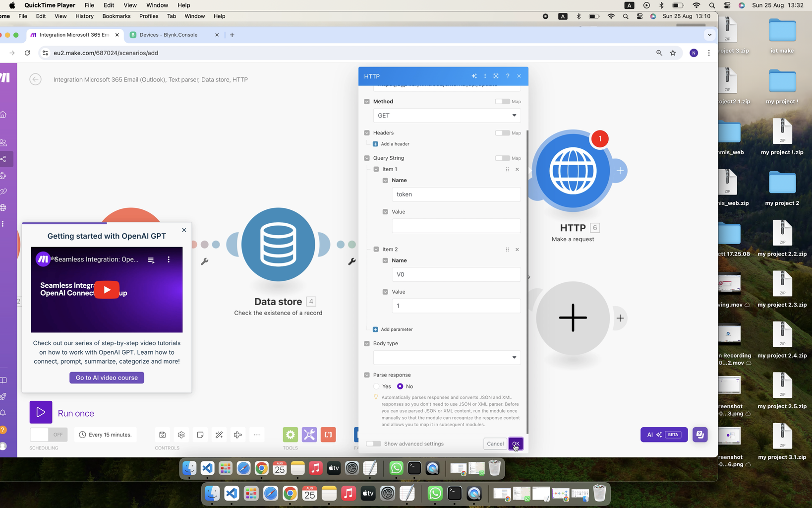Open scenario settings gear in Controls
This screenshot has width=812, height=508.
click(181, 435)
